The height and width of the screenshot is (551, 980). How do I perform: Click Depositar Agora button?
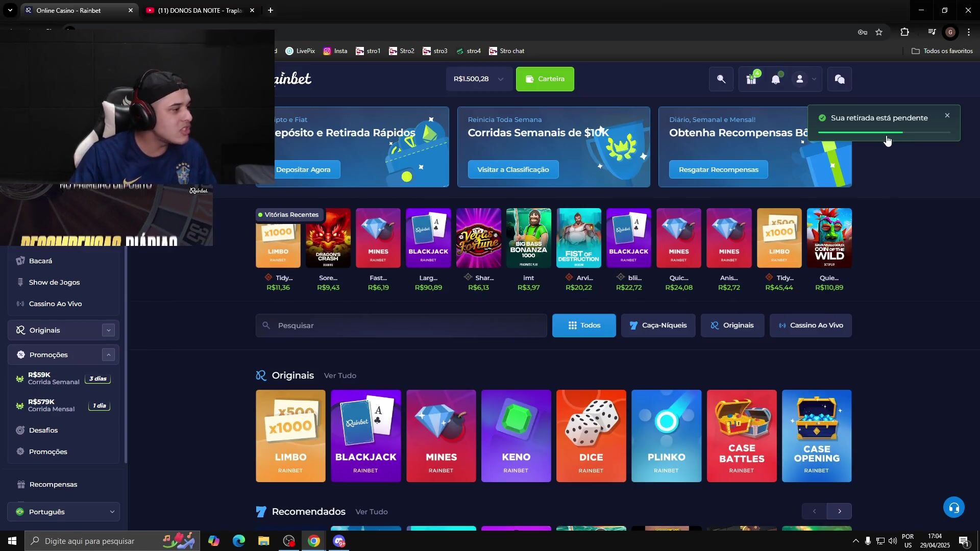pyautogui.click(x=303, y=169)
